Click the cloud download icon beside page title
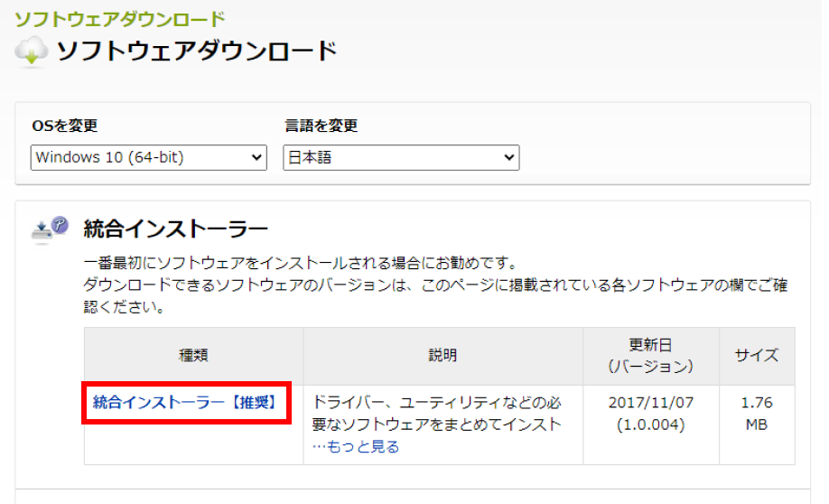Screen dimensions: 829x504 pyautogui.click(x=32, y=51)
